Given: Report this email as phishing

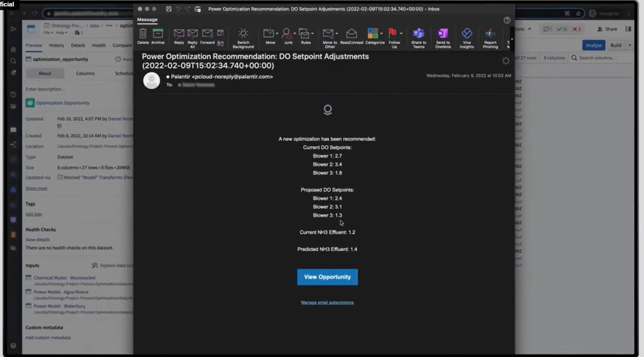Looking at the screenshot, I should pos(490,38).
